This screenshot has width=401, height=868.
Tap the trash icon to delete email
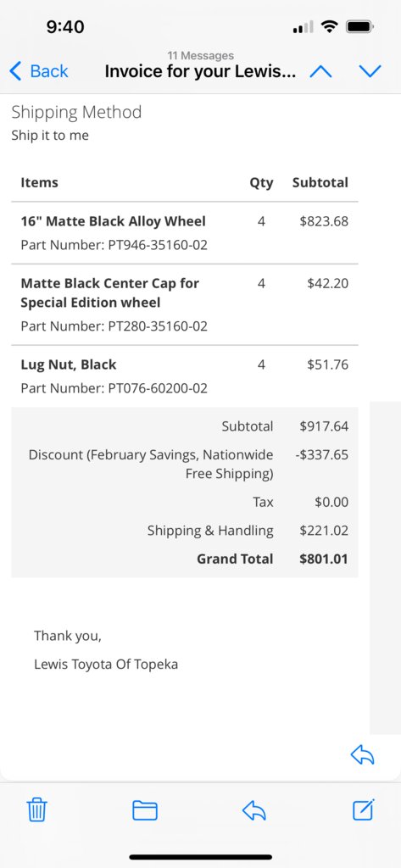click(37, 810)
